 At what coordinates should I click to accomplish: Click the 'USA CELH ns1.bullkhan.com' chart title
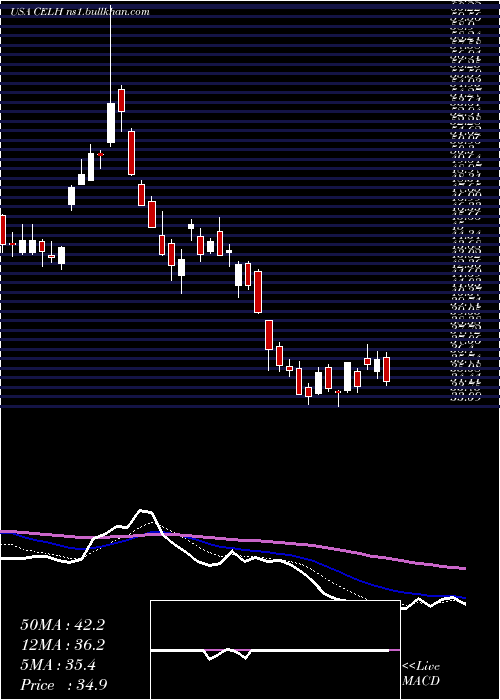tap(80, 12)
